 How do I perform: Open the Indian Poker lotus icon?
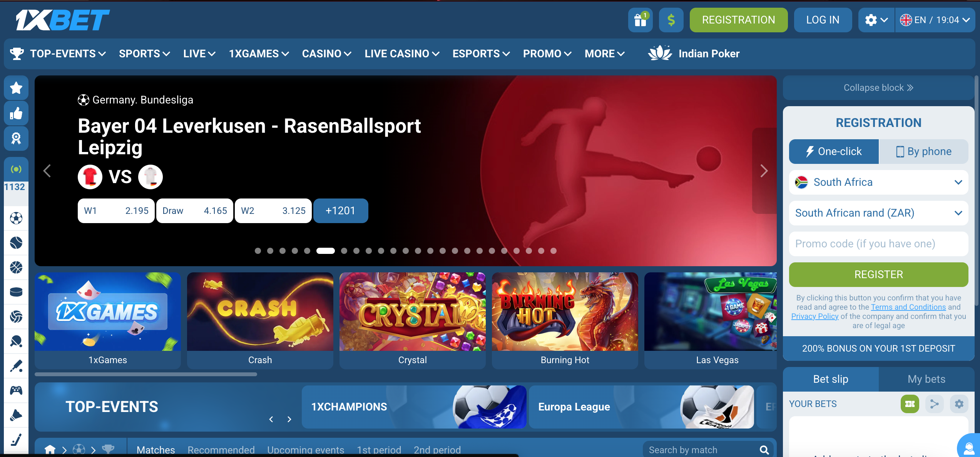click(660, 53)
